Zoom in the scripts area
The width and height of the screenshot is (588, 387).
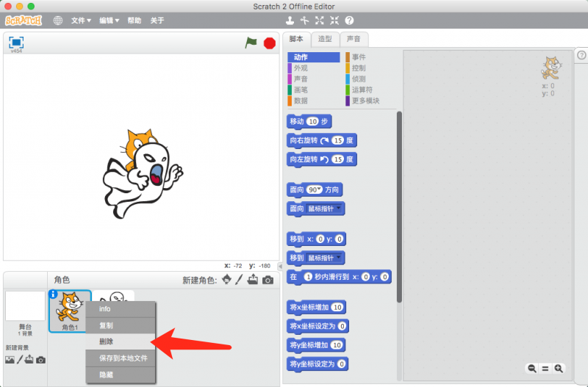(559, 369)
